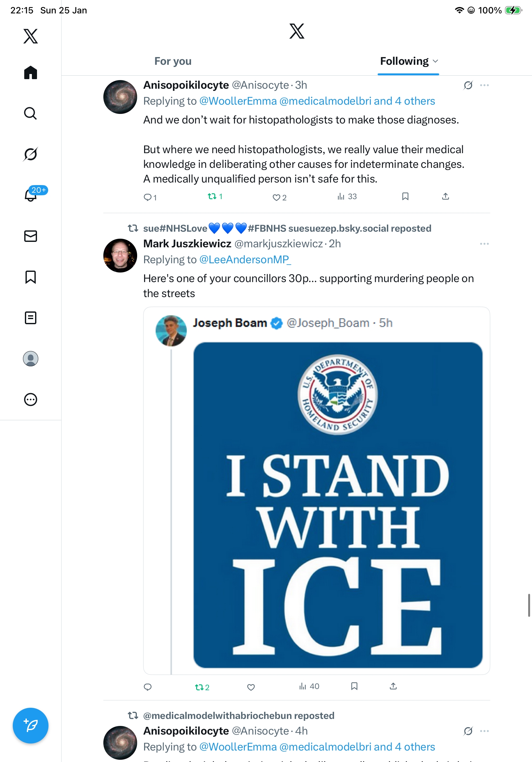The width and height of the screenshot is (532, 762).
Task: Share Anisopoikilocyte's 3h post
Action: click(446, 197)
